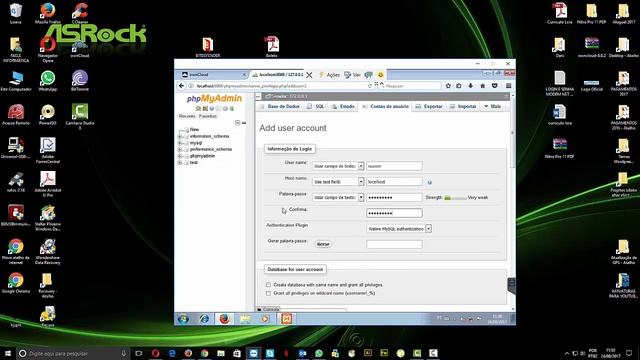Open the Recycle Bin desktop icon

click(16, 13)
